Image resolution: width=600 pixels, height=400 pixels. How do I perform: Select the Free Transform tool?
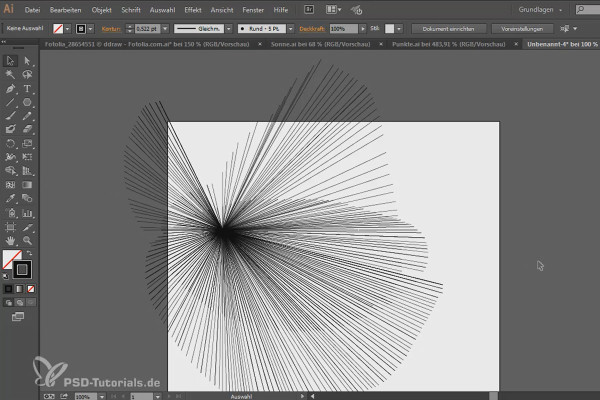[27, 157]
